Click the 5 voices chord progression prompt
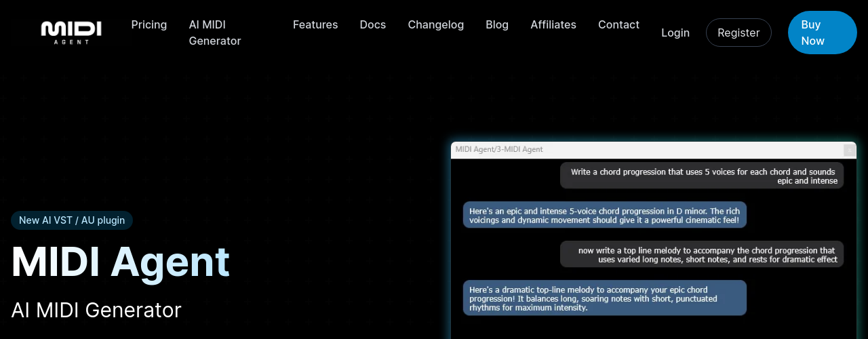Image resolution: width=868 pixels, height=339 pixels. [702, 176]
